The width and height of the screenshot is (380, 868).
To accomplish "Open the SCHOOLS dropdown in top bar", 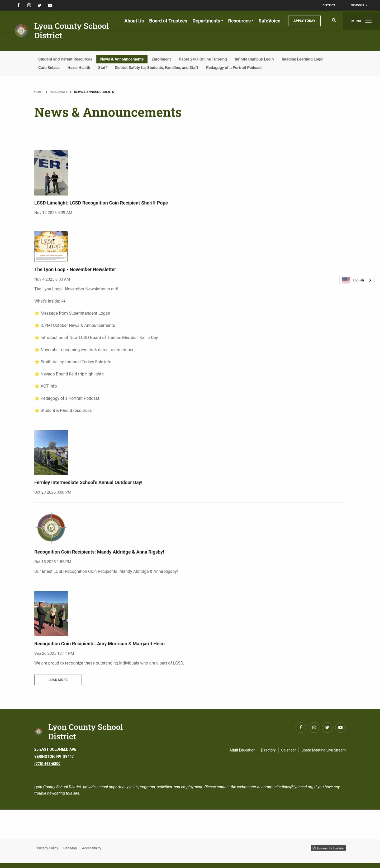I will tap(359, 5).
